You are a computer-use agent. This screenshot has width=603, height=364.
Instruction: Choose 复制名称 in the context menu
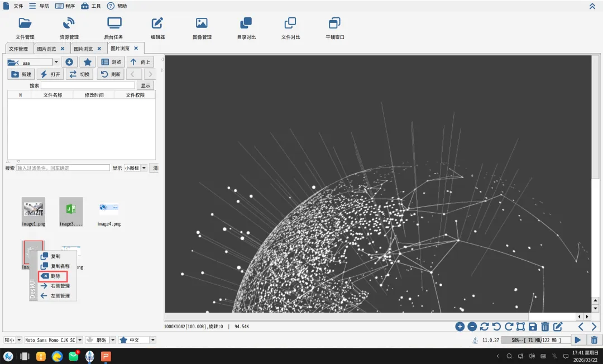tap(57, 266)
